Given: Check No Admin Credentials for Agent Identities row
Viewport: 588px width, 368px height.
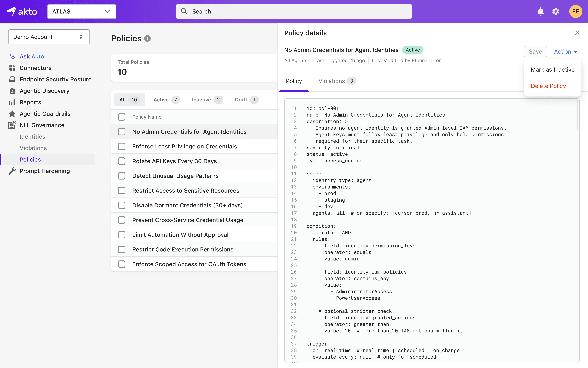Looking at the screenshot, I should 121,132.
